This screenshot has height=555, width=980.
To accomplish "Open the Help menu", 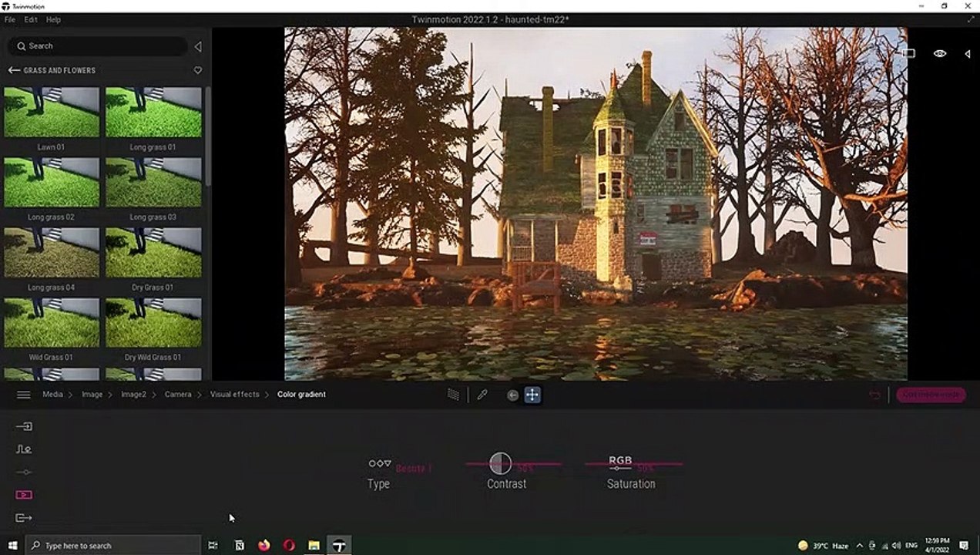I will pos(53,19).
